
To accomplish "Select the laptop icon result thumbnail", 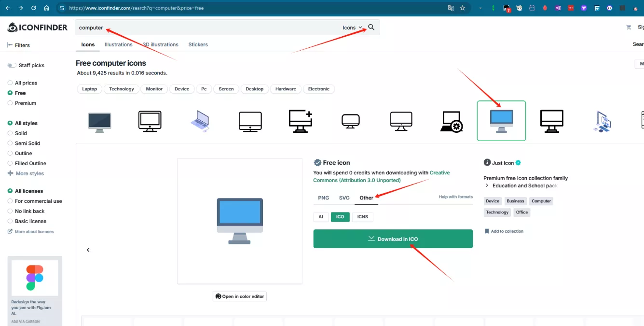I will coord(200,121).
